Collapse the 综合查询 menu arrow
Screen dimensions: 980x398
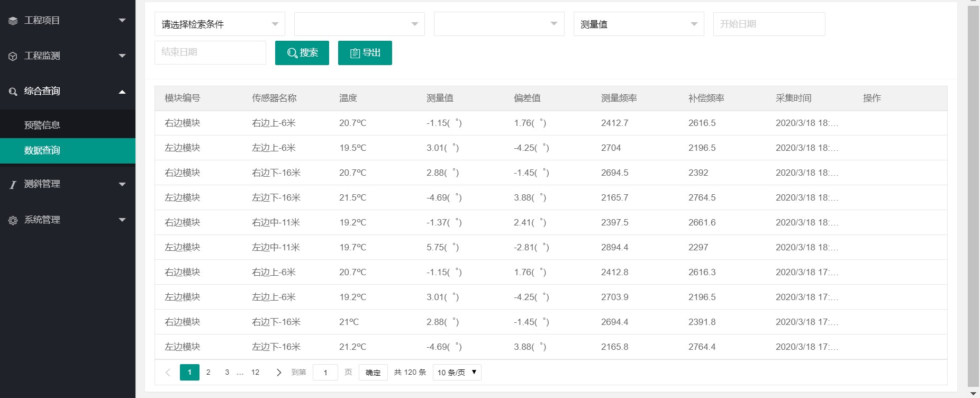click(x=122, y=92)
